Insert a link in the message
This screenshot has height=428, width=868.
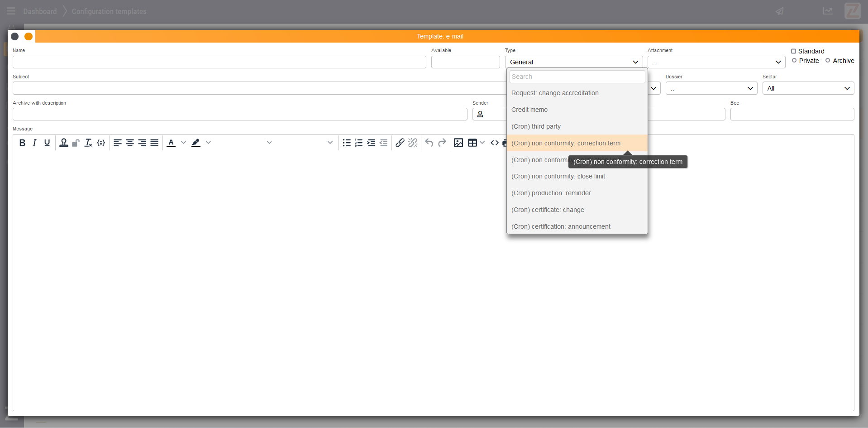400,143
